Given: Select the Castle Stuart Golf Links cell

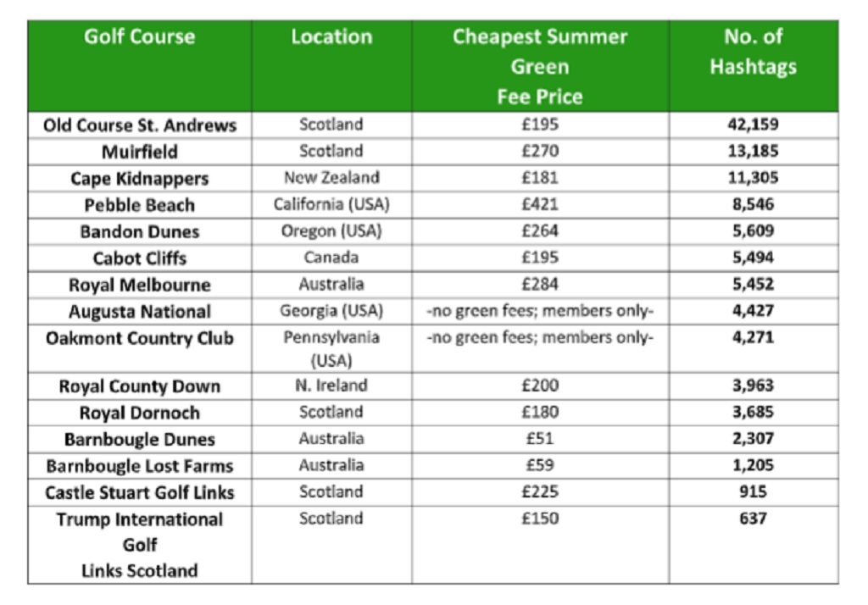Looking at the screenshot, I should [140, 492].
